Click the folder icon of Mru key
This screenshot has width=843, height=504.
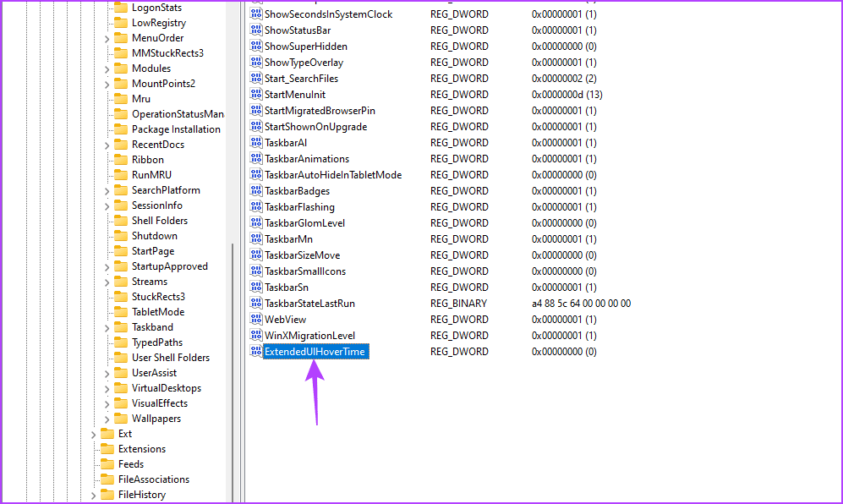coord(121,99)
